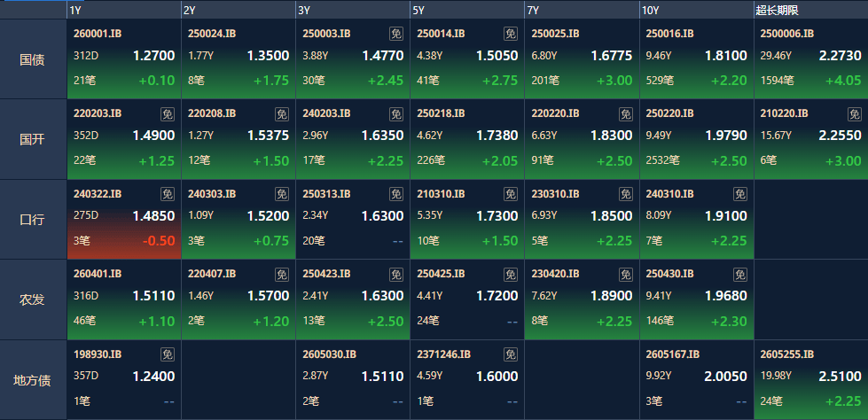Select the 农发 row header
868x420 pixels.
coord(34,299)
